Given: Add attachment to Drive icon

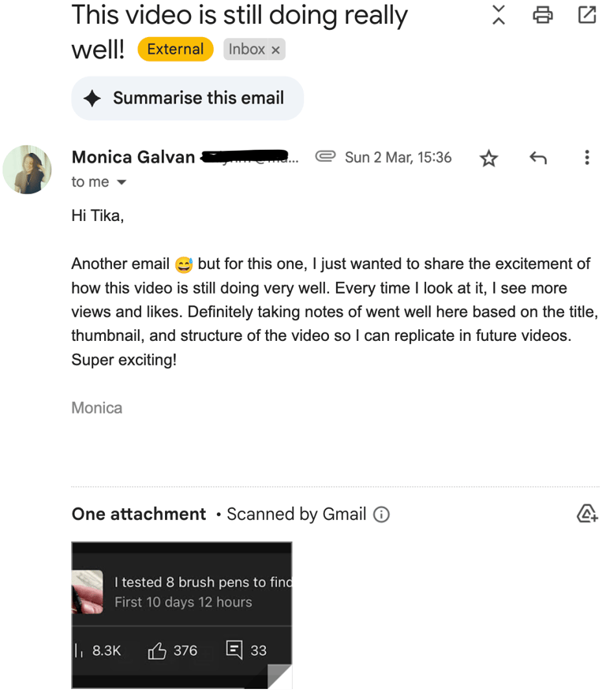Looking at the screenshot, I should 587,515.
